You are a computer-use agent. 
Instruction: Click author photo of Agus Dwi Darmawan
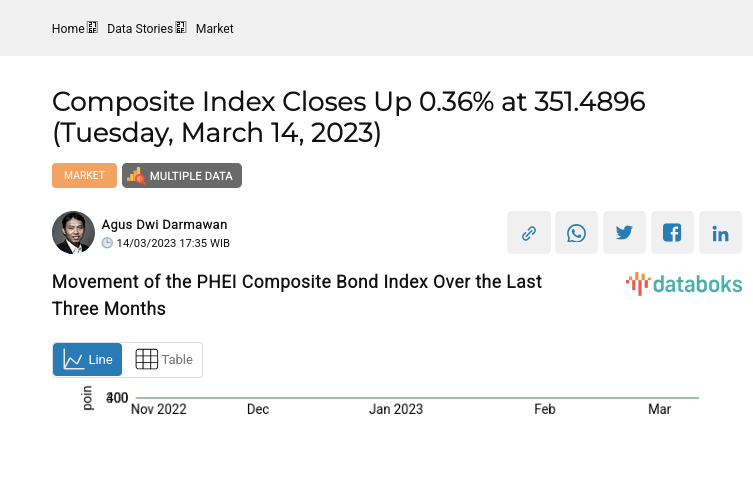73,233
